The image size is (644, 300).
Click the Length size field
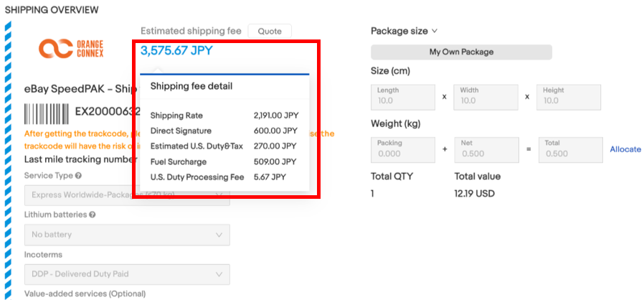[402, 97]
